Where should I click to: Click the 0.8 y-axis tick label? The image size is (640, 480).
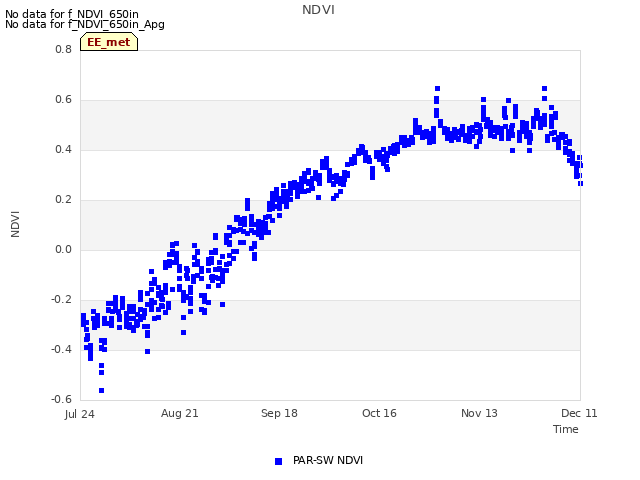(x=63, y=49)
